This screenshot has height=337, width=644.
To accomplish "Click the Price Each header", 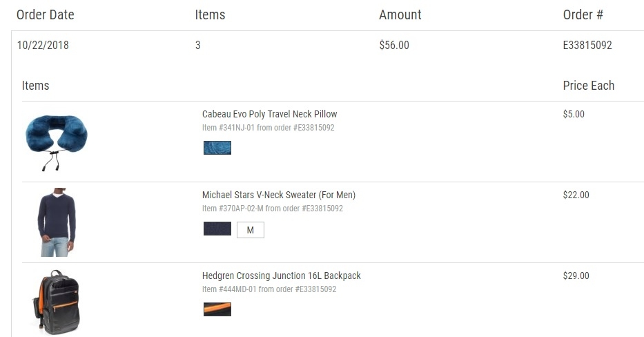I will [589, 86].
